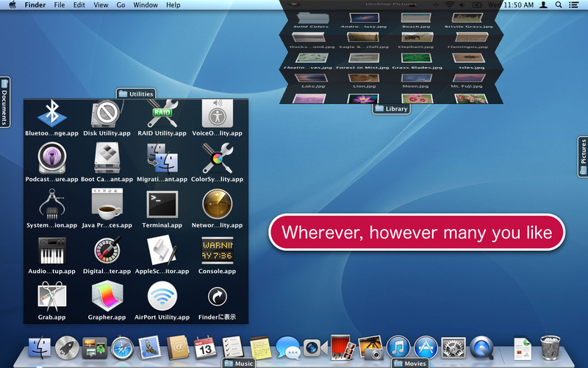Open yellow Notes pad in Dock
The width and height of the screenshot is (588, 368).
tap(260, 347)
